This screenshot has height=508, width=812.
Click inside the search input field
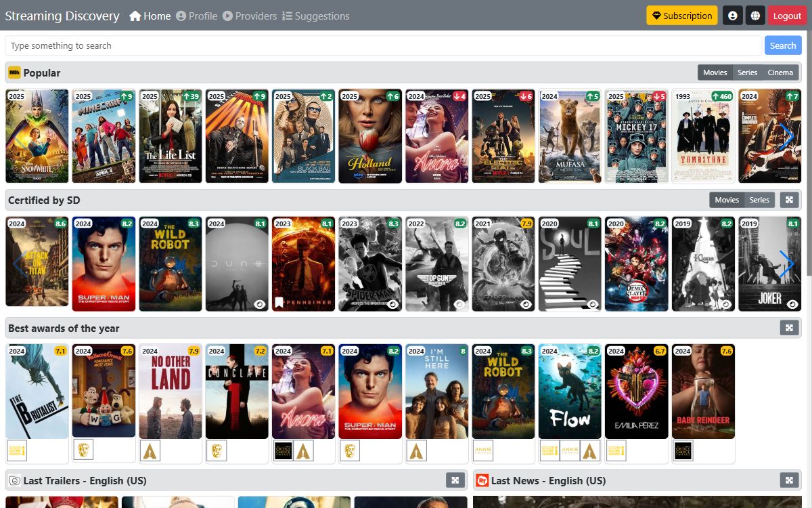[x=271, y=45]
